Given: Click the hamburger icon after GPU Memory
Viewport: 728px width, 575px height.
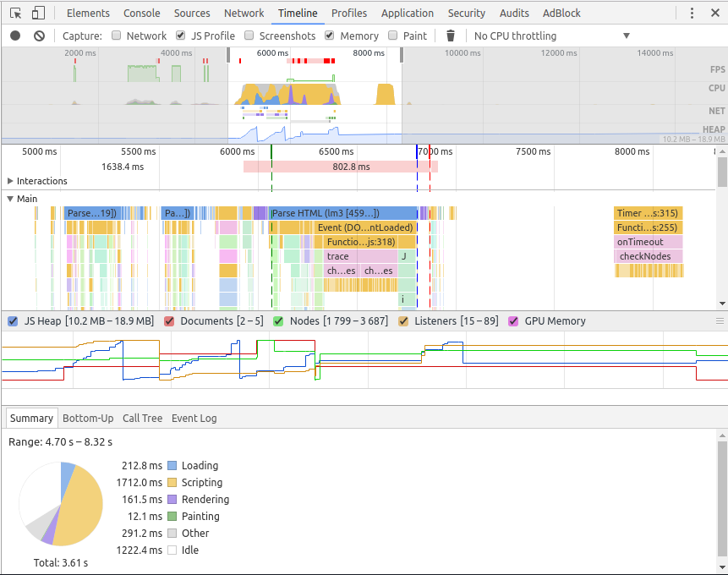Looking at the screenshot, I should [x=718, y=320].
